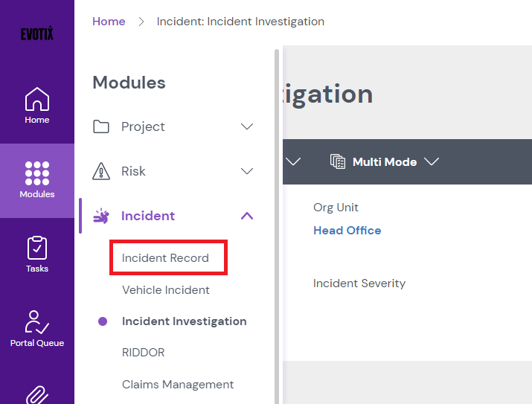Expand the Risk module chevron

[248, 171]
